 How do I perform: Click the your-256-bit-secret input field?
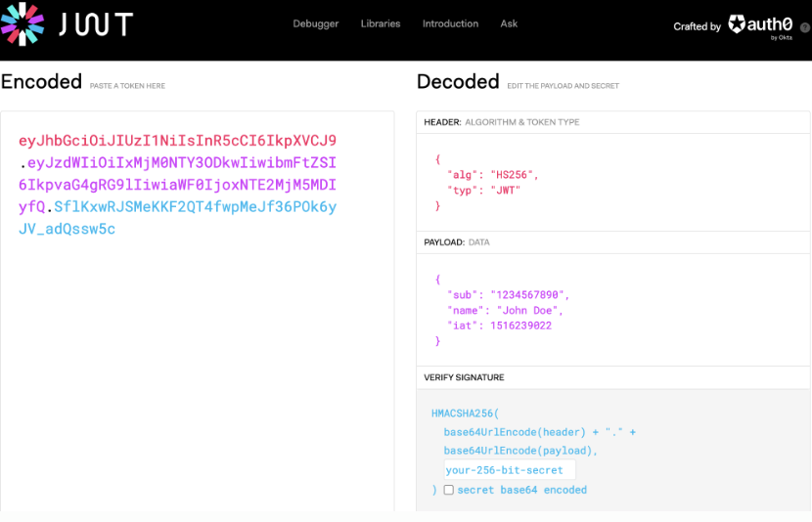pos(510,470)
